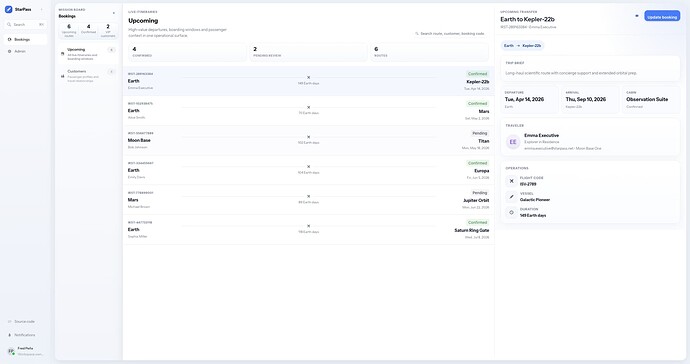
Task: Open the Mars to Jupiter Orbit booking
Action: click(308, 199)
